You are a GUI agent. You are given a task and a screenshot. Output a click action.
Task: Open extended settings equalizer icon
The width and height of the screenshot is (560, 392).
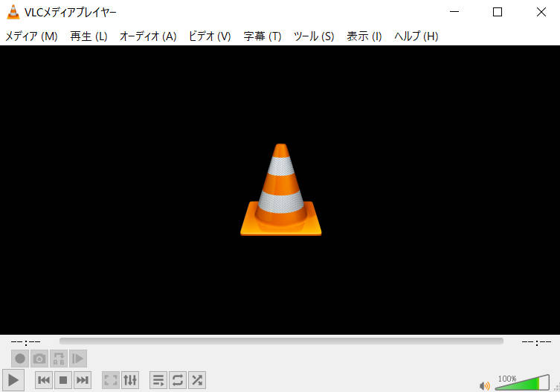[x=130, y=380]
